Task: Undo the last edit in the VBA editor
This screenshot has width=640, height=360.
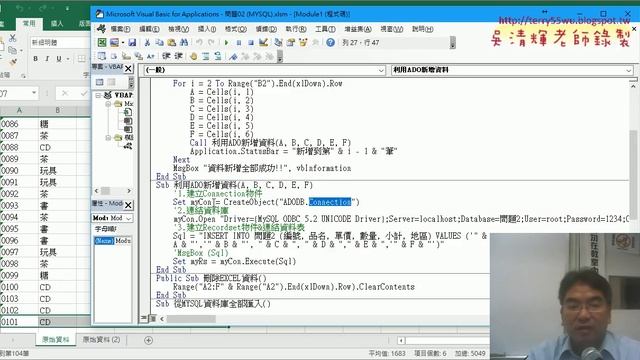Action: [199, 42]
